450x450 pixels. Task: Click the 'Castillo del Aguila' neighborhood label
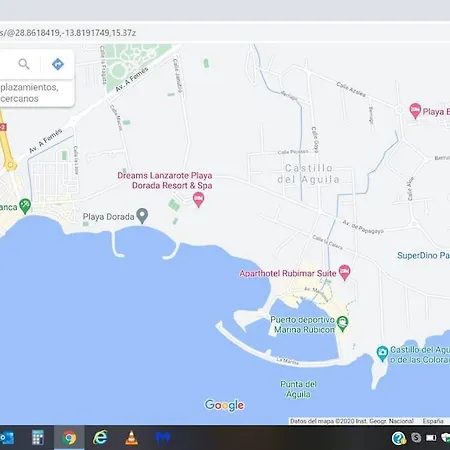click(309, 174)
